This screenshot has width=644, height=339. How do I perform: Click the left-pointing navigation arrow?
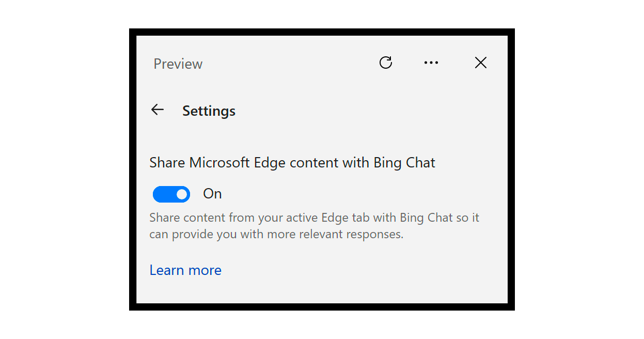[x=158, y=110]
